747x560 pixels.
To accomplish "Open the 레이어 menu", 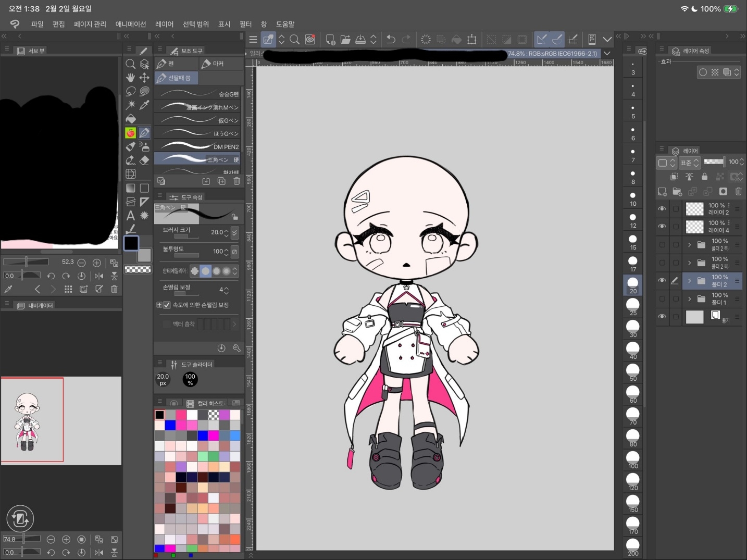I will click(164, 24).
